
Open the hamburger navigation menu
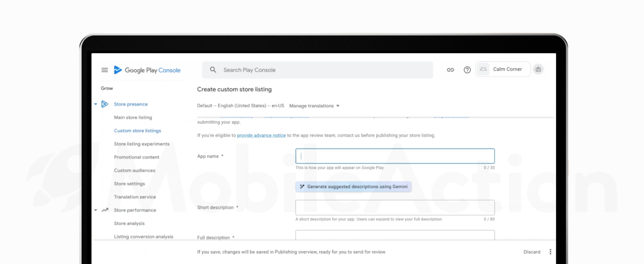click(x=105, y=70)
